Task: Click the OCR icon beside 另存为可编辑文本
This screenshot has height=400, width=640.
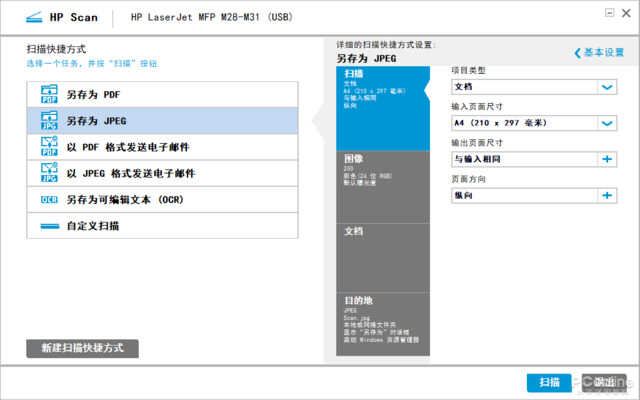Action: [49, 200]
